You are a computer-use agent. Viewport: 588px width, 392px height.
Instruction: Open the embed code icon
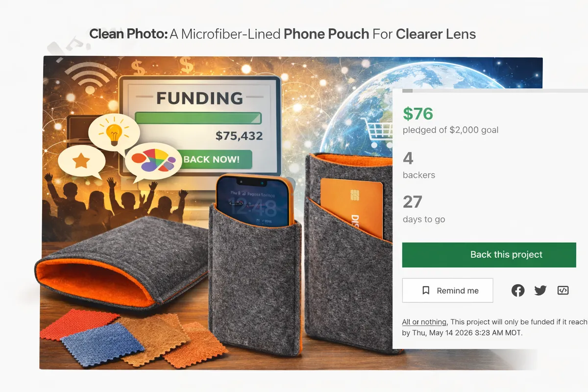tap(563, 291)
